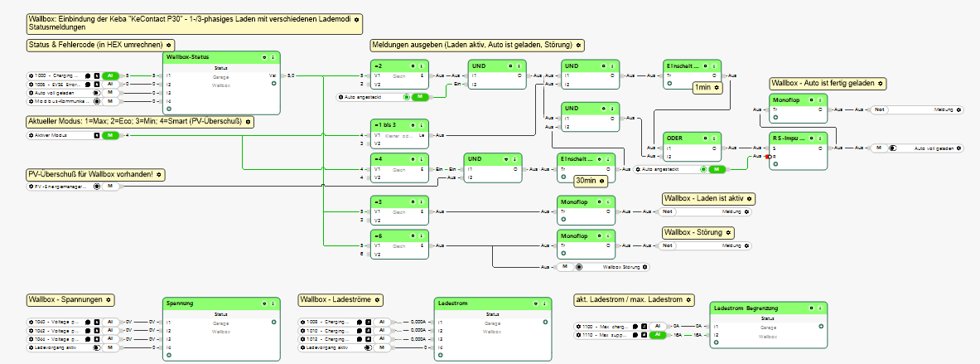
Task: Click 'Garage' label in Wallbox-Status block
Action: click(220, 77)
